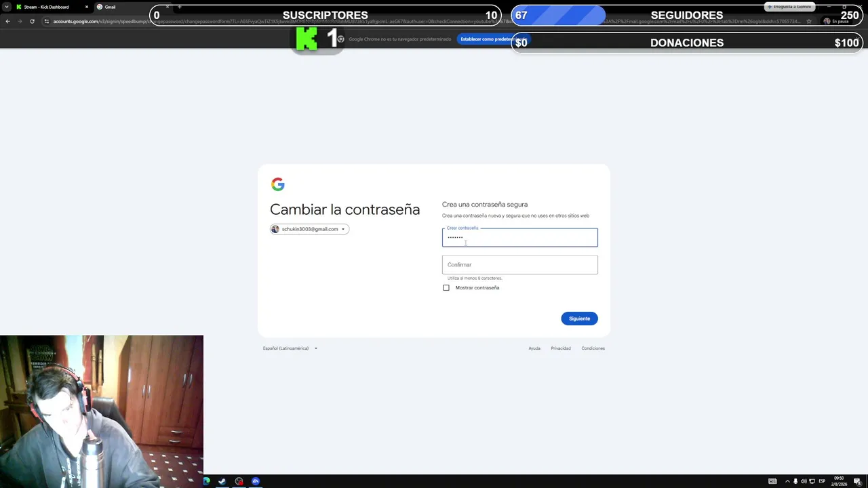This screenshot has width=868, height=488.
Task: Open the Ayuda link
Action: [x=534, y=348]
